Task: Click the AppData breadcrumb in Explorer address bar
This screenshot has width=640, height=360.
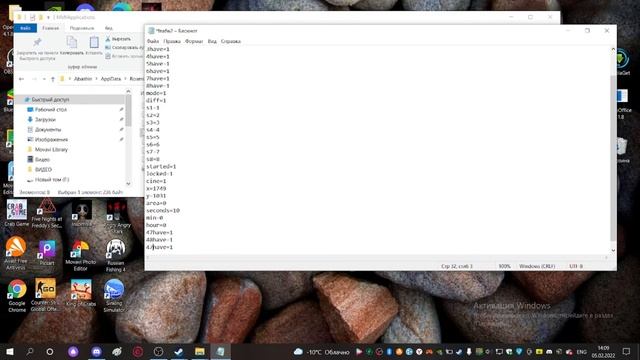Action: click(x=111, y=79)
